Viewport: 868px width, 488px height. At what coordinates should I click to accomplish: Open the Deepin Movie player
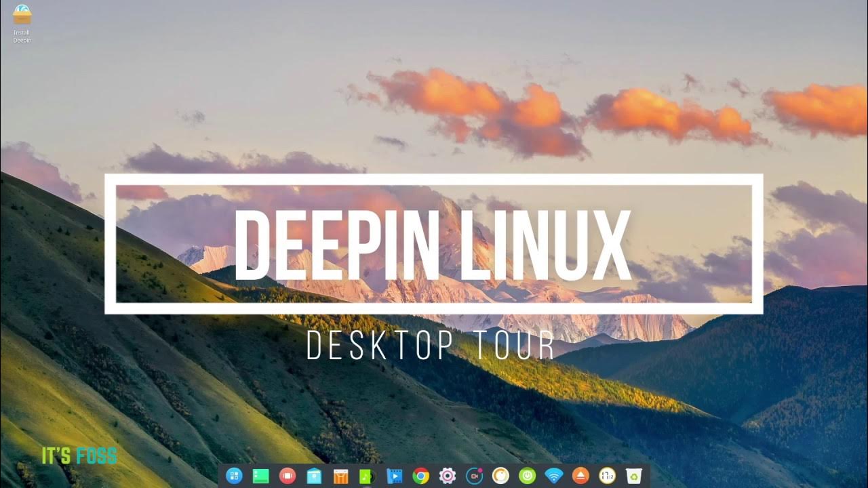click(394, 476)
